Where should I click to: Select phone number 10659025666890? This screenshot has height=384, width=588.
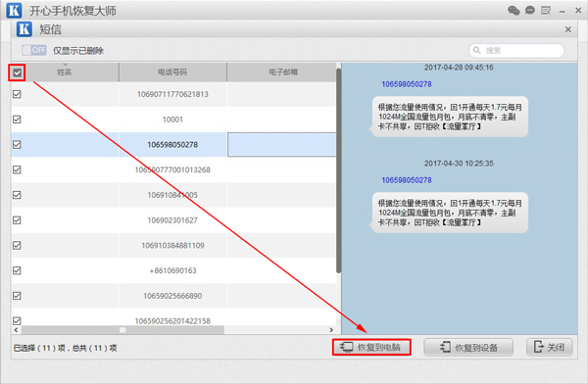(x=172, y=296)
